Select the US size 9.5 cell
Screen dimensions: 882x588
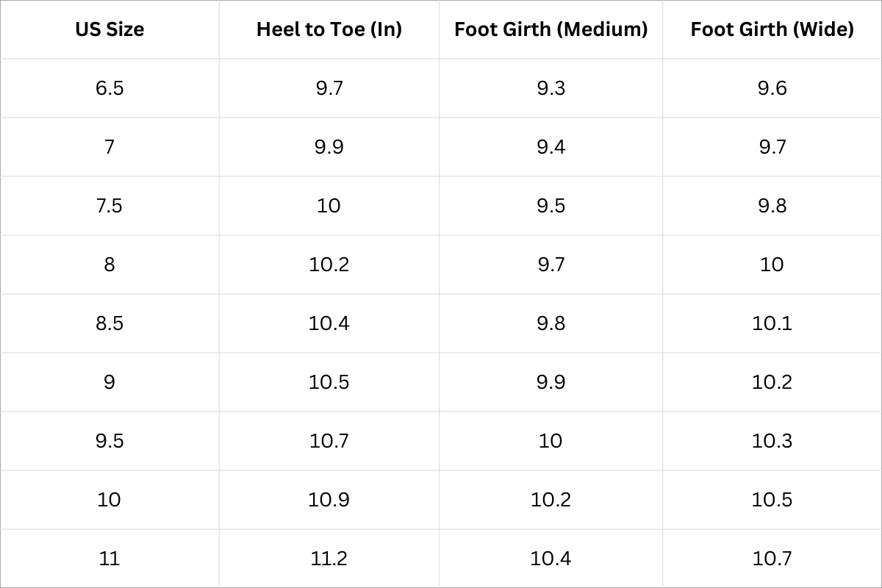(110, 441)
